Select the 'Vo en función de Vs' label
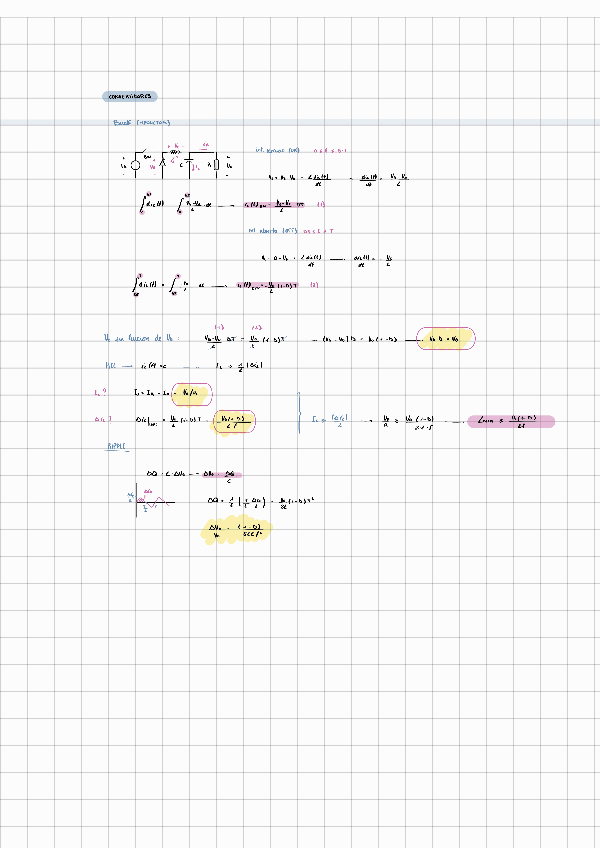600x848 pixels. pos(140,339)
